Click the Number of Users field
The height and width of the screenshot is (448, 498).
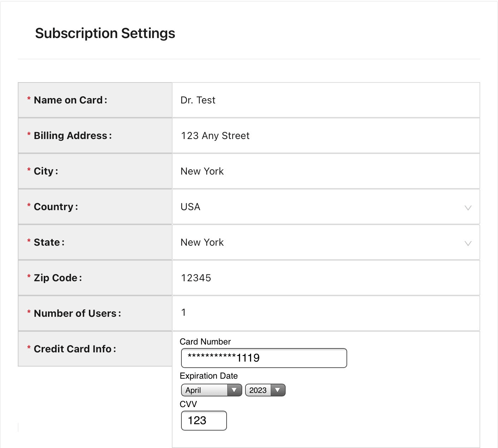point(325,313)
